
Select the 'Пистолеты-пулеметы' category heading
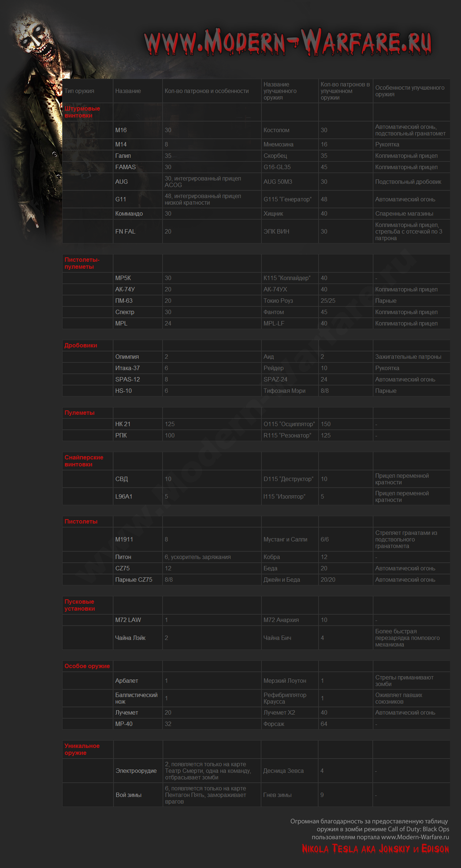point(82,263)
